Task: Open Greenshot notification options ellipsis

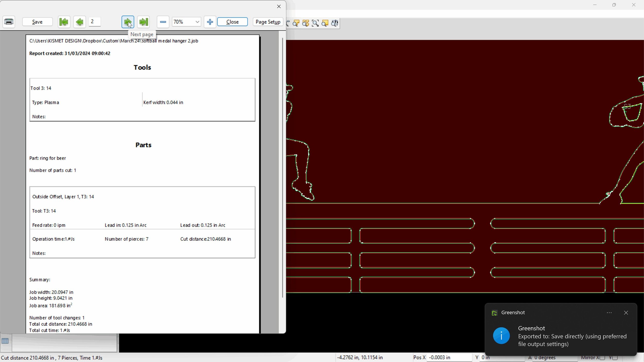Action: (x=609, y=313)
